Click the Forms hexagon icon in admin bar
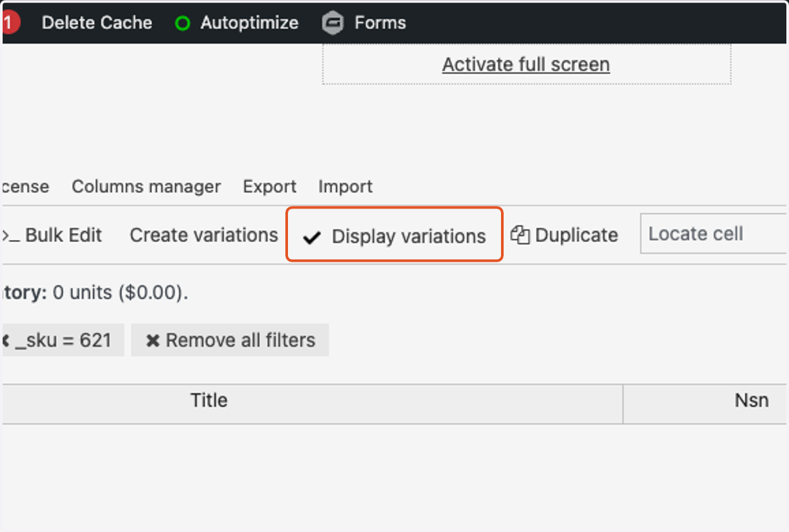 click(x=333, y=23)
